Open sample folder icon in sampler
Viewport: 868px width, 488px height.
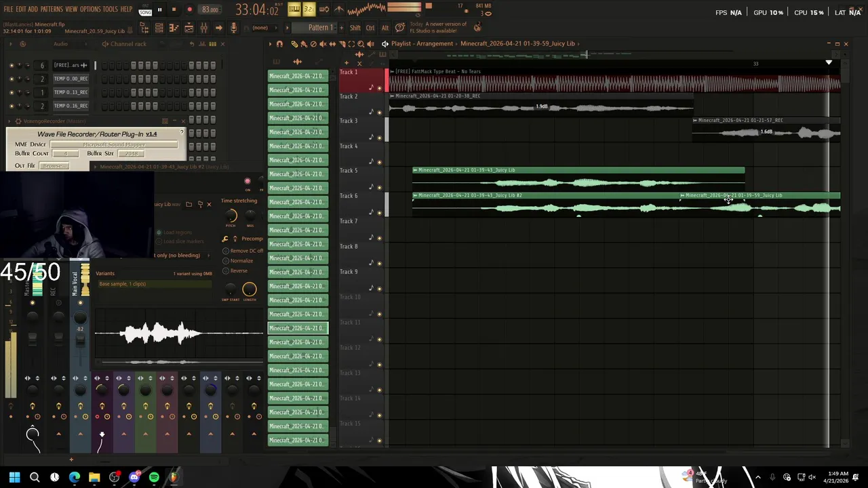189,205
